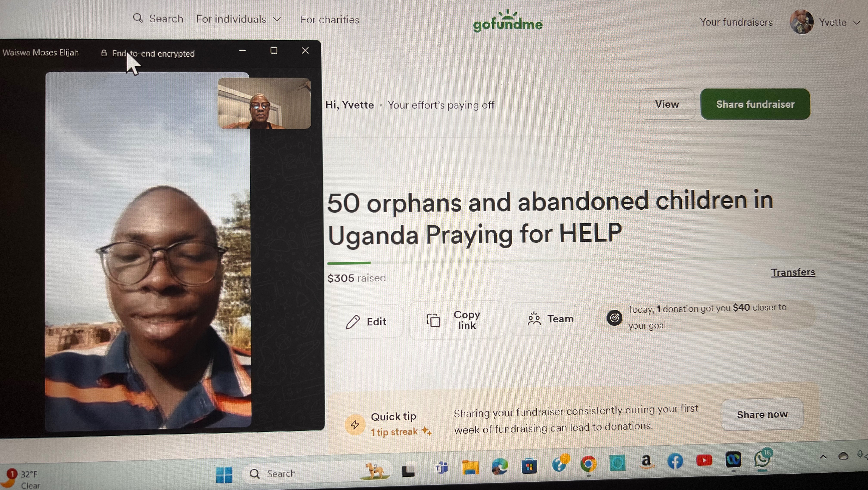
Task: Click the Windows Start button
Action: (x=224, y=475)
